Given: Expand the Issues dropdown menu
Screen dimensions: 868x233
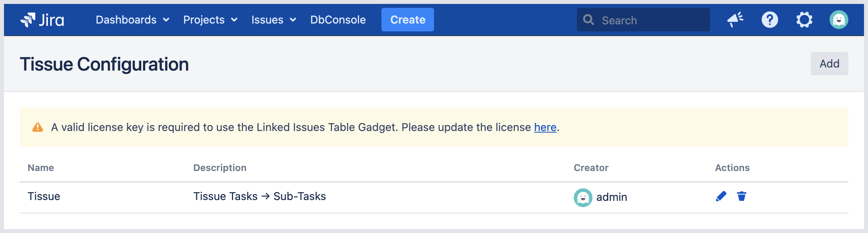Looking at the screenshot, I should pyautogui.click(x=274, y=20).
